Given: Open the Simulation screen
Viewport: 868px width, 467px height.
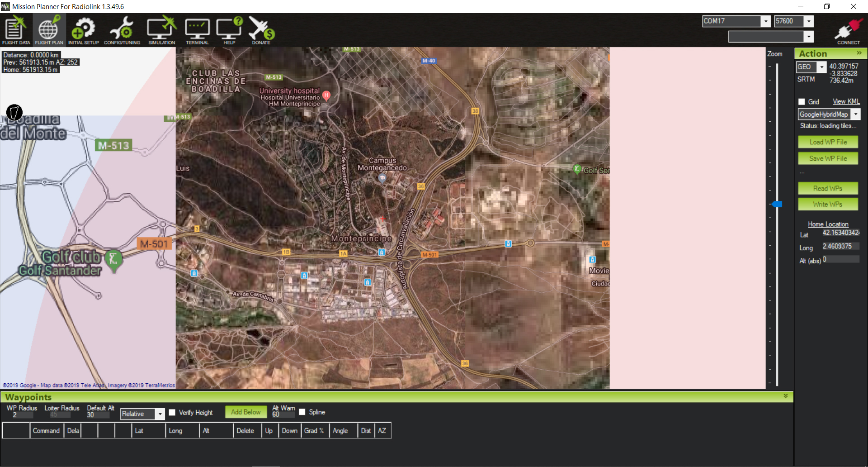Looking at the screenshot, I should [x=161, y=30].
